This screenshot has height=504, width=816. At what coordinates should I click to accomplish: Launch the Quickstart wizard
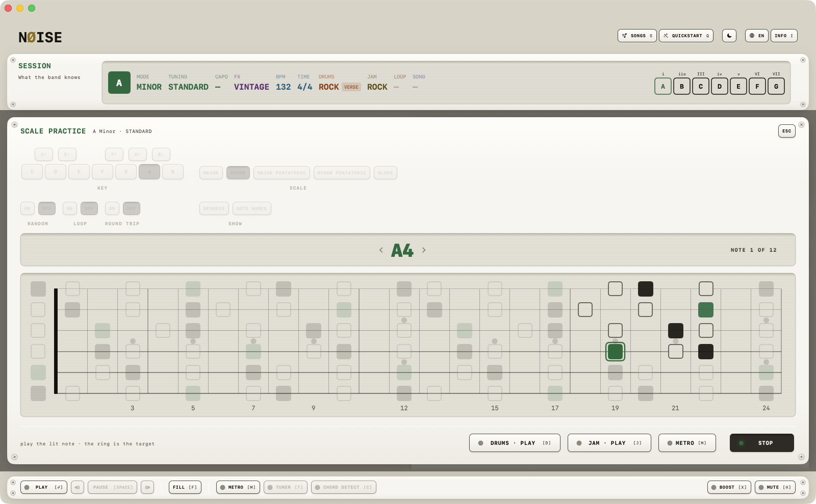click(686, 36)
